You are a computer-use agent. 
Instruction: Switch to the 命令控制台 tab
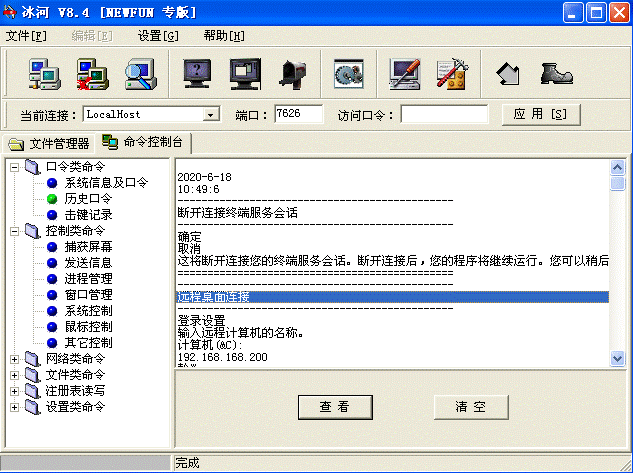tap(143, 142)
